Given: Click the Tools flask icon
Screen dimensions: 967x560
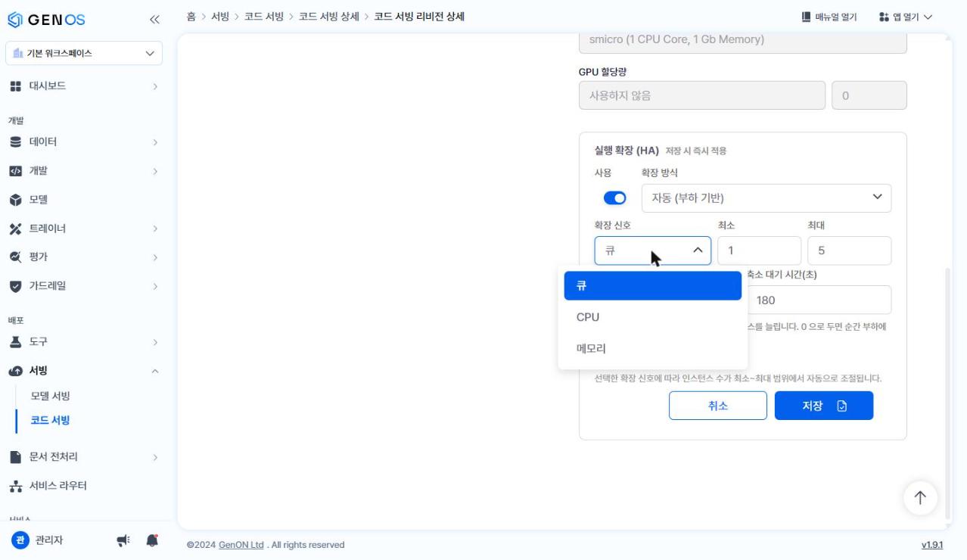Looking at the screenshot, I should (x=15, y=342).
